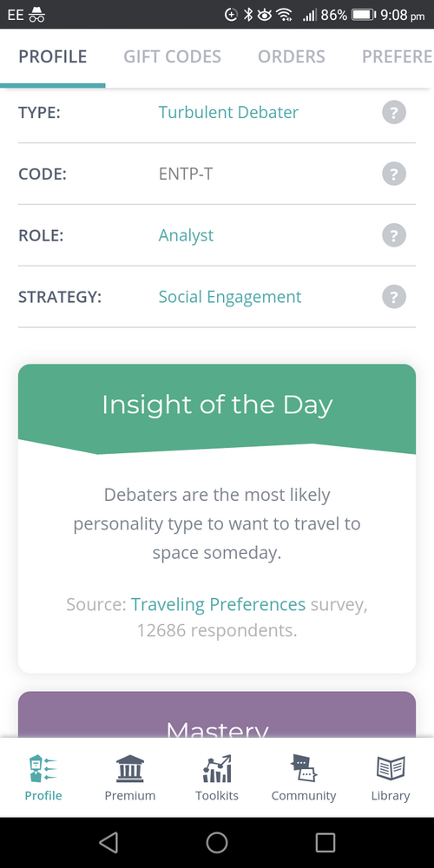Open the partially visible Preferences tab

click(397, 56)
